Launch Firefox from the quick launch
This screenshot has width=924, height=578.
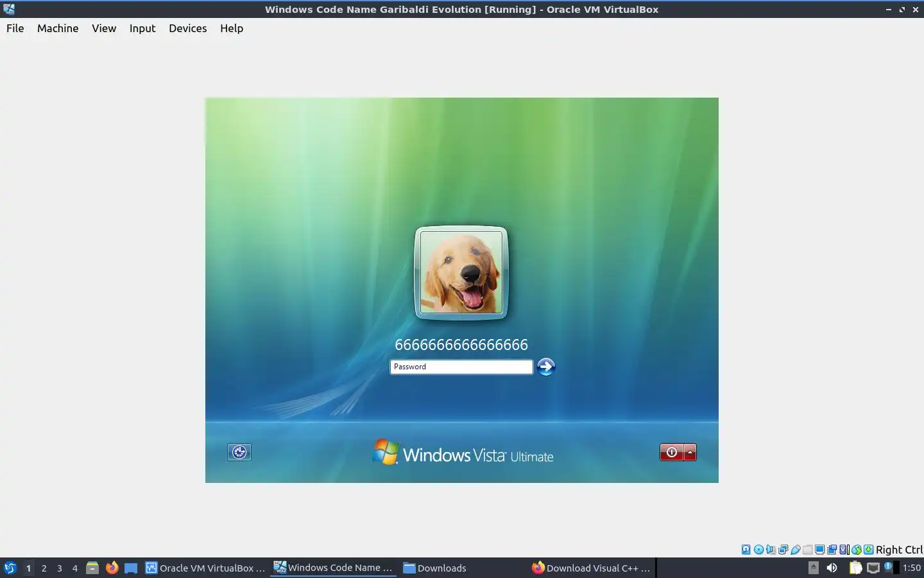pyautogui.click(x=112, y=568)
